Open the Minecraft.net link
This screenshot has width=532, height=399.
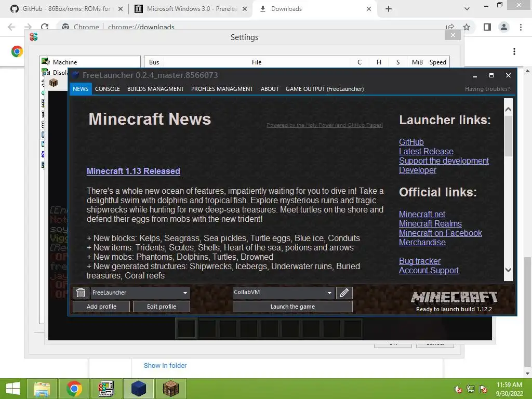coord(422,214)
